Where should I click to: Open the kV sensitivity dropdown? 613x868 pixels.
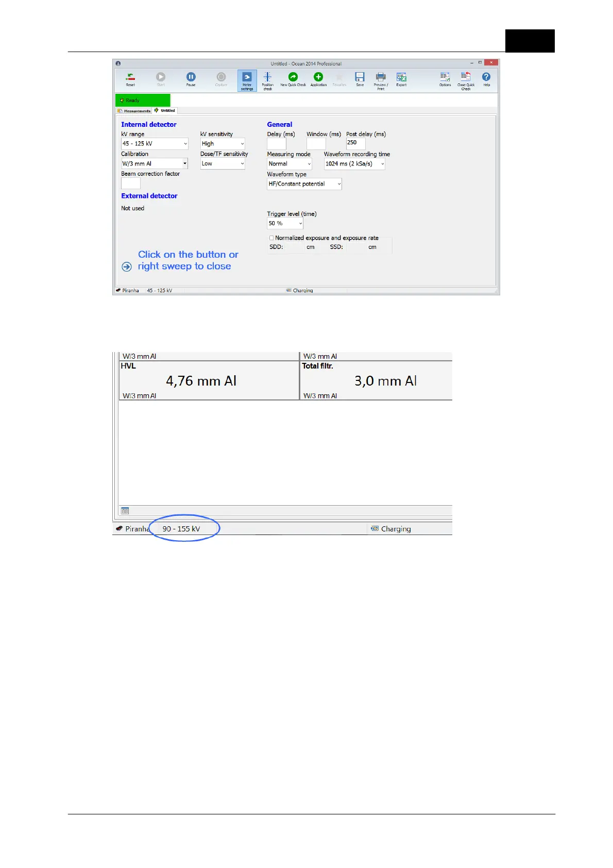[223, 144]
